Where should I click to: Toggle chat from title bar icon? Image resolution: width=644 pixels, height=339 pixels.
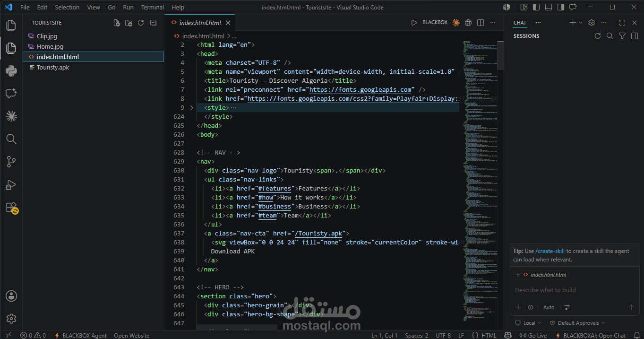click(x=573, y=7)
